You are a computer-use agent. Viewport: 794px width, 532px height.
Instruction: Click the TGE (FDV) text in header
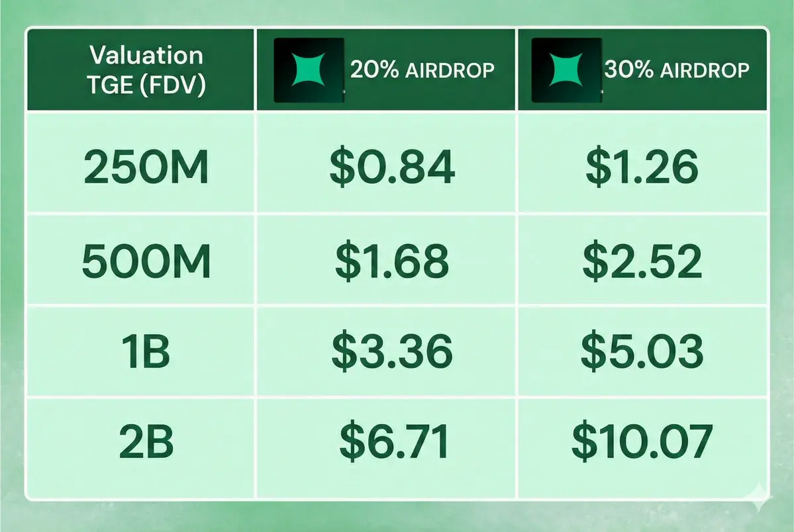tap(146, 85)
